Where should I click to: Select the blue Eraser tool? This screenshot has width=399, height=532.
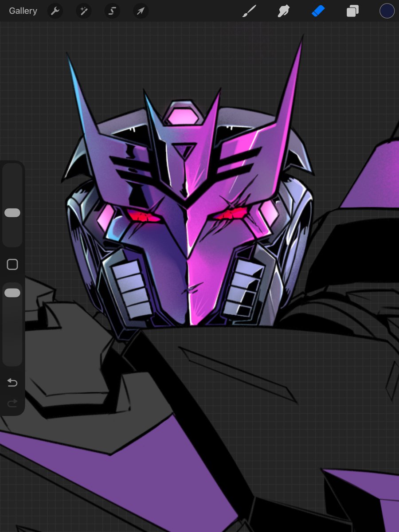[x=318, y=11]
